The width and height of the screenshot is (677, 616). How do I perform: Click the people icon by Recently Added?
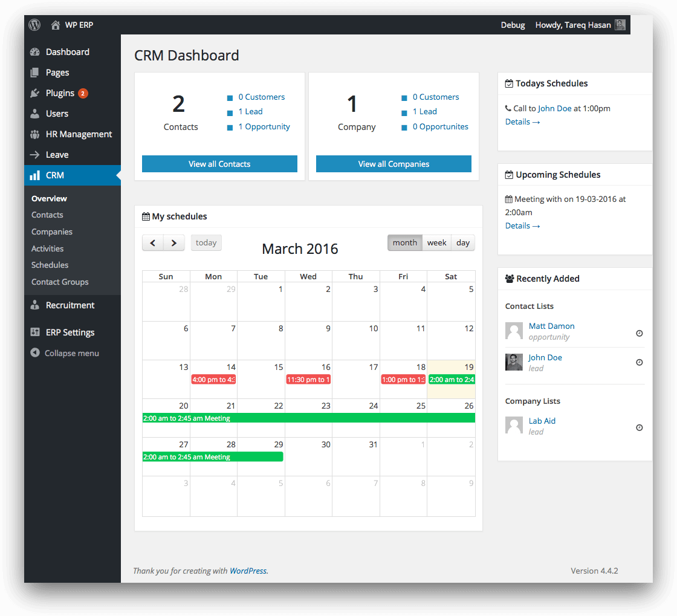tap(510, 279)
